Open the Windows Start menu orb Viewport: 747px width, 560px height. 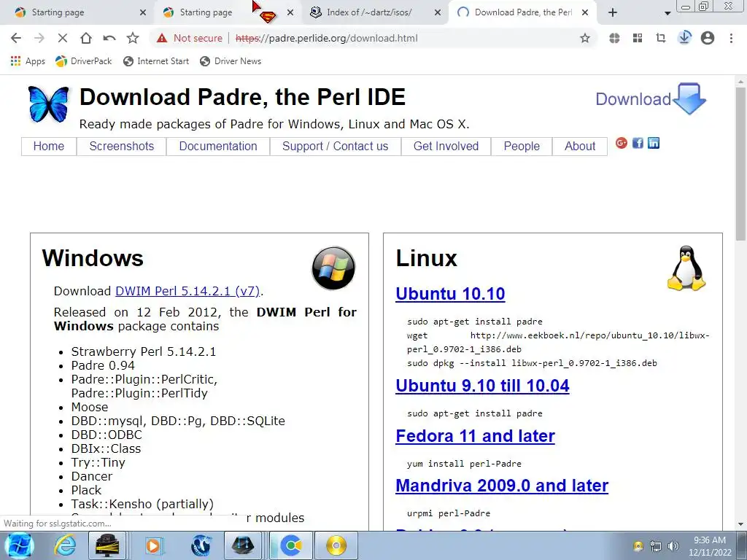(x=19, y=545)
